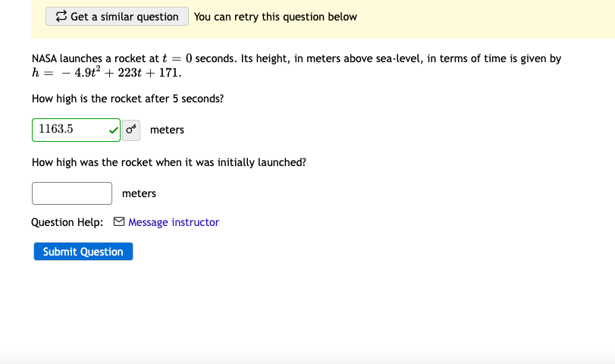This screenshot has height=364, width=615.
Task: Click the Get a similar question button
Action: click(117, 17)
